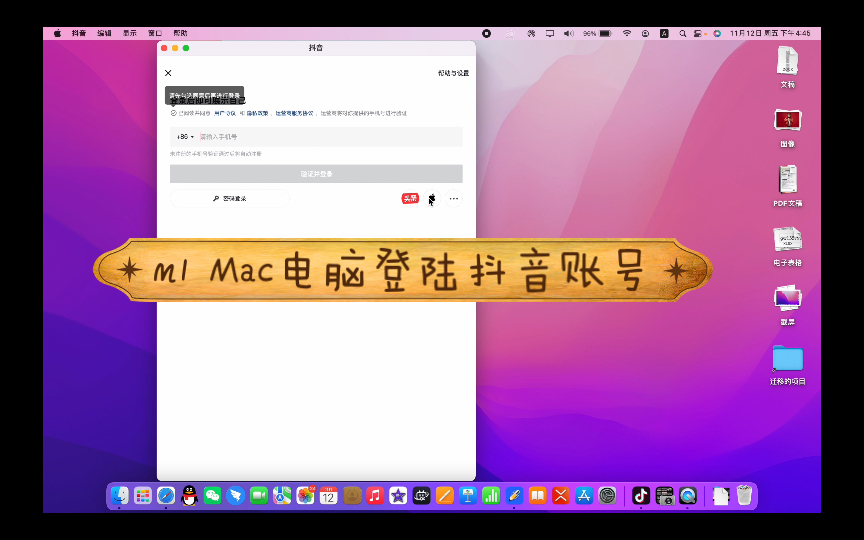Open Contacts from the Dock
Image resolution: width=864 pixels, height=540 pixels.
pyautogui.click(x=352, y=496)
